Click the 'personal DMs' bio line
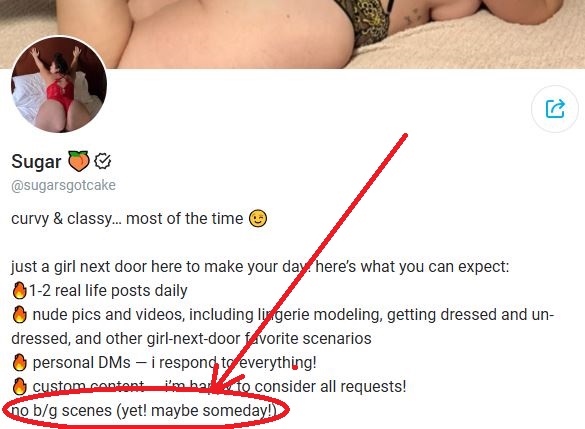 [x=174, y=363]
